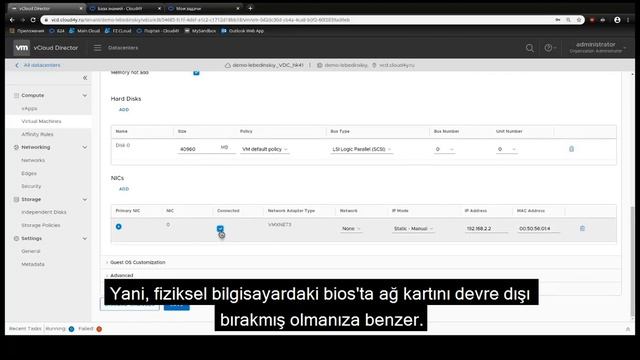Click the browser address bar
Image resolution: width=640 pixels, height=360 pixels.
coord(298,20)
